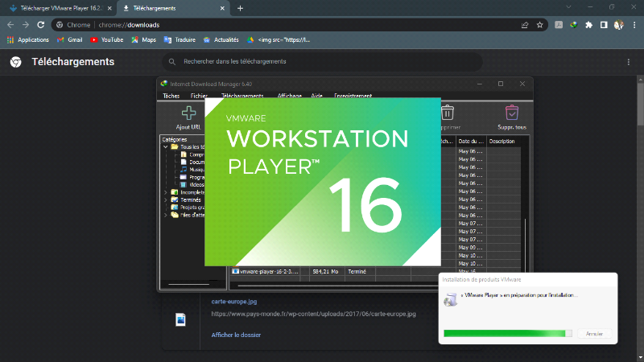Open Chrome three-dot menu

pyautogui.click(x=634, y=25)
